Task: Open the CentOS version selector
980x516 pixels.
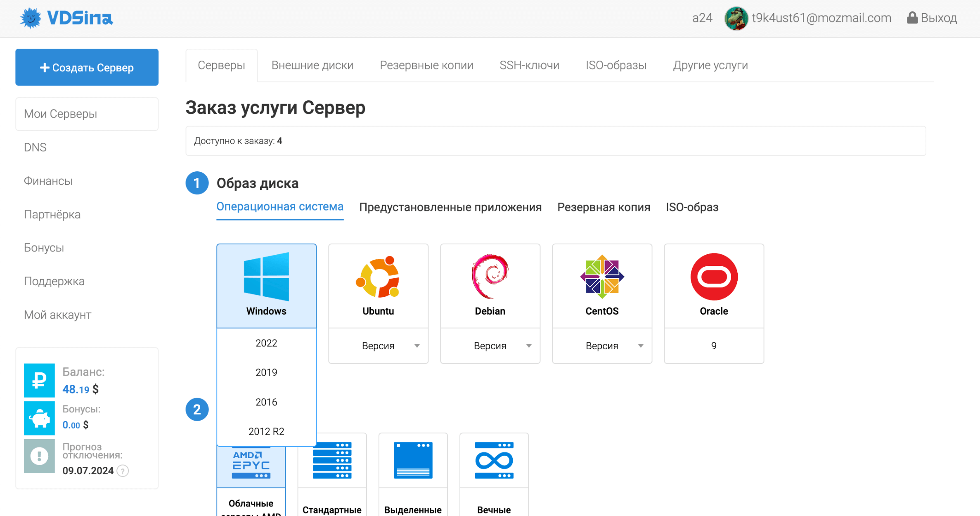Action: click(602, 346)
